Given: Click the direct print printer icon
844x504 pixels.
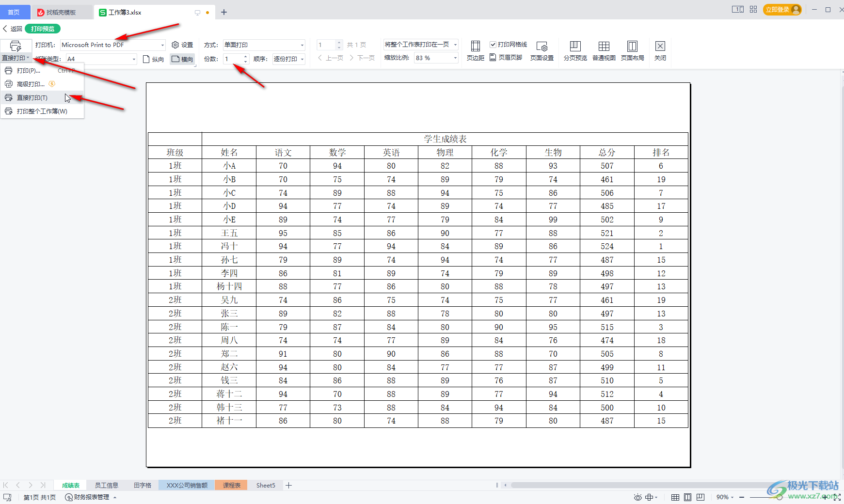Looking at the screenshot, I should [16, 46].
